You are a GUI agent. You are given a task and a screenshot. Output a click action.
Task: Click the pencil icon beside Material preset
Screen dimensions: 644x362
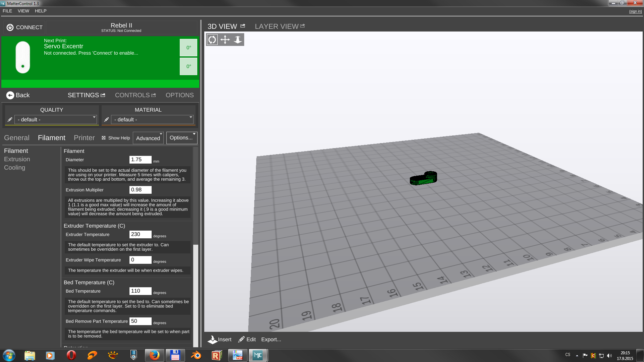tap(106, 120)
